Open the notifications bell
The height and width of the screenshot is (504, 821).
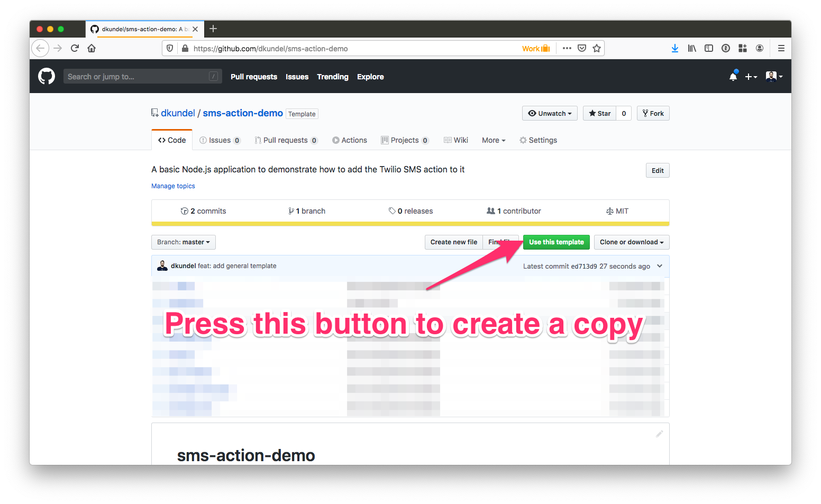point(733,77)
